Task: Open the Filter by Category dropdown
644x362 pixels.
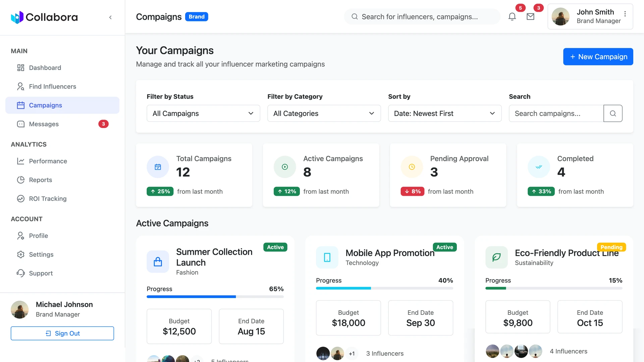Action: (x=324, y=113)
